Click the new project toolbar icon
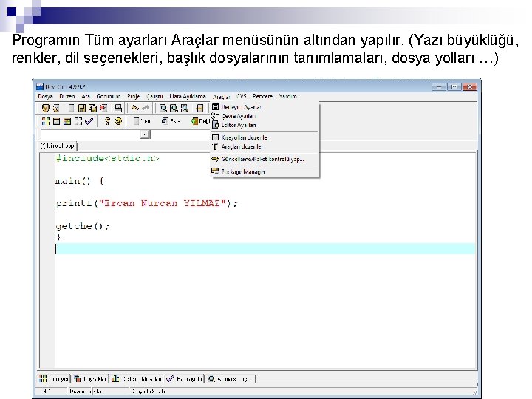The height and width of the screenshot is (399, 532). click(x=46, y=108)
